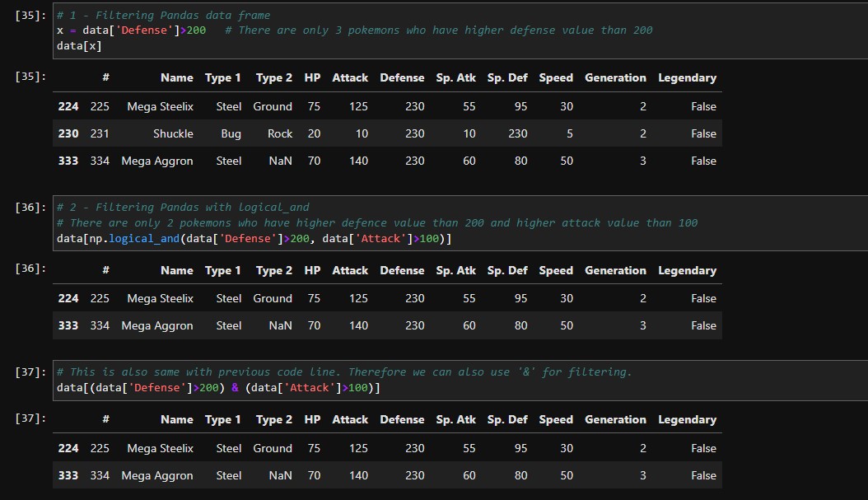This screenshot has height=500, width=868.
Task: Click the [37]: output prompt label
Action: pos(30,418)
